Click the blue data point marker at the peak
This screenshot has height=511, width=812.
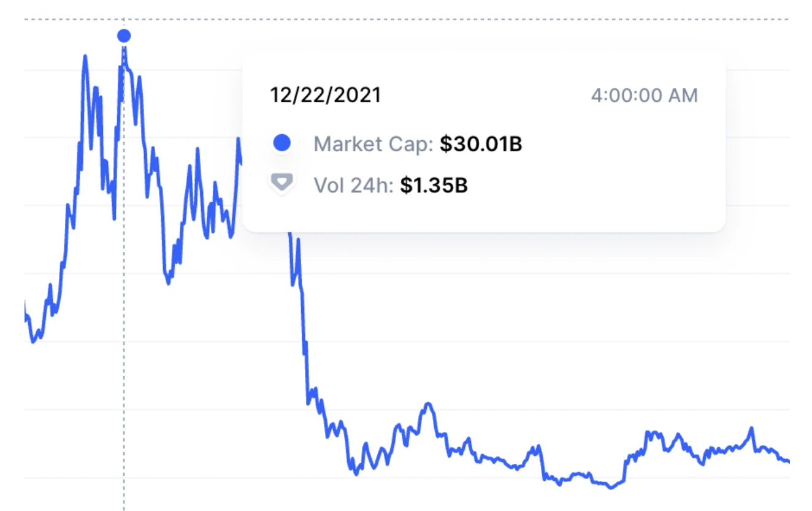[x=124, y=36]
